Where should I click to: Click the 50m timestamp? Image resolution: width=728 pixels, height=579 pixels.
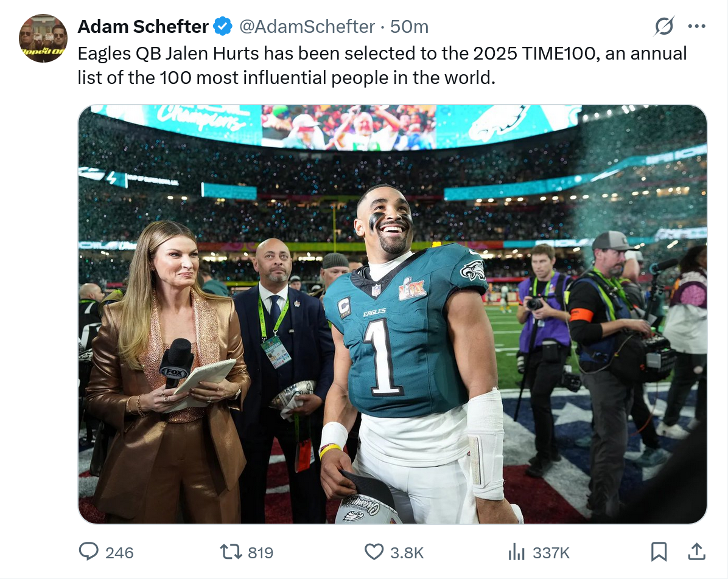pyautogui.click(x=410, y=27)
